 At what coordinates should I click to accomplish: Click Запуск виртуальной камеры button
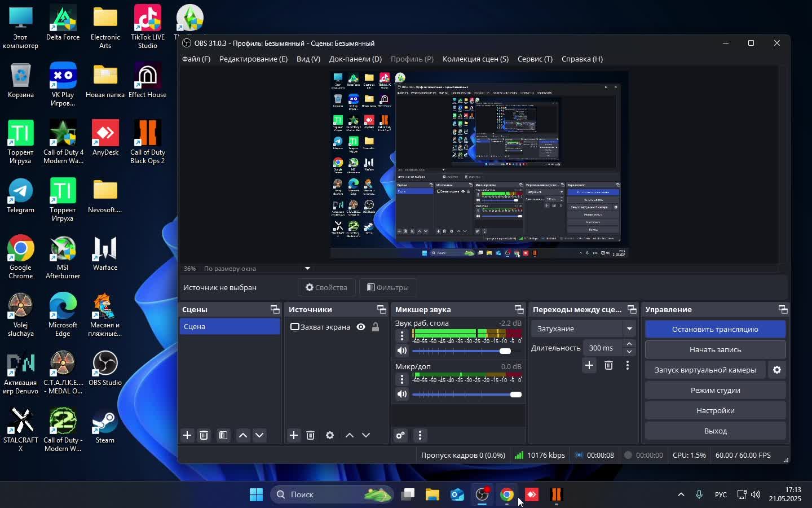705,370
